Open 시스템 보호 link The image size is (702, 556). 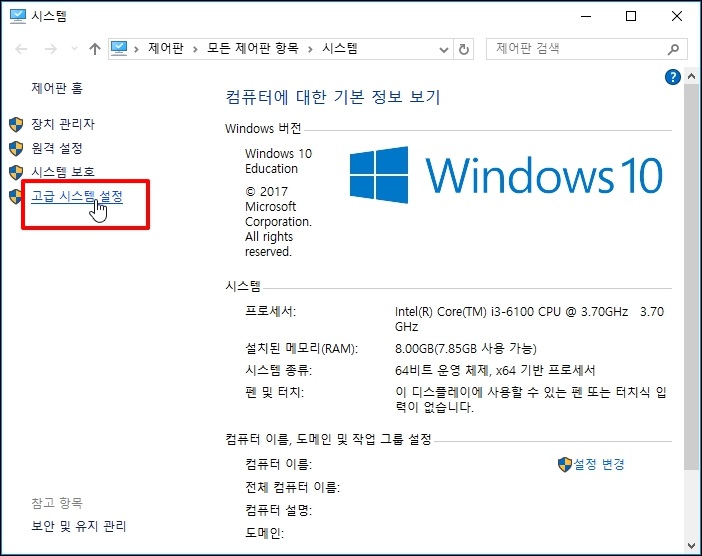click(63, 172)
